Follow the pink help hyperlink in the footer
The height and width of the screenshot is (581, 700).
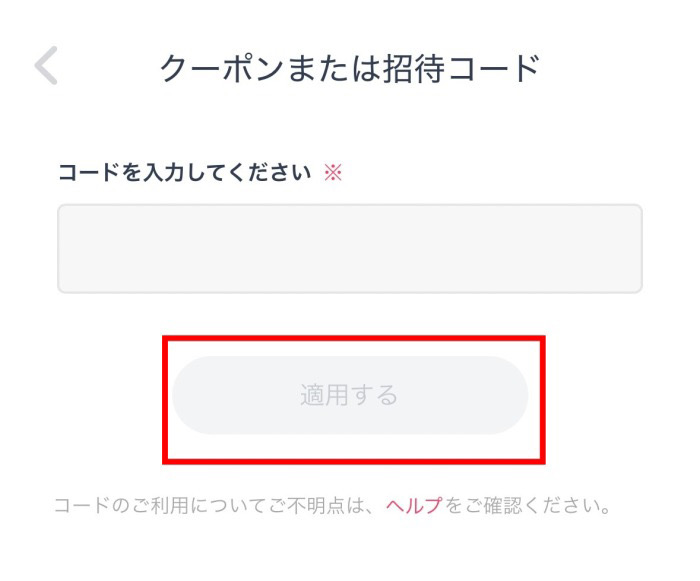pyautogui.click(x=413, y=505)
